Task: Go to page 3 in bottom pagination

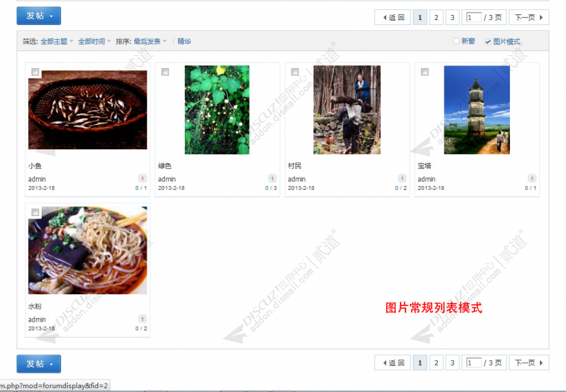Action: [x=452, y=363]
